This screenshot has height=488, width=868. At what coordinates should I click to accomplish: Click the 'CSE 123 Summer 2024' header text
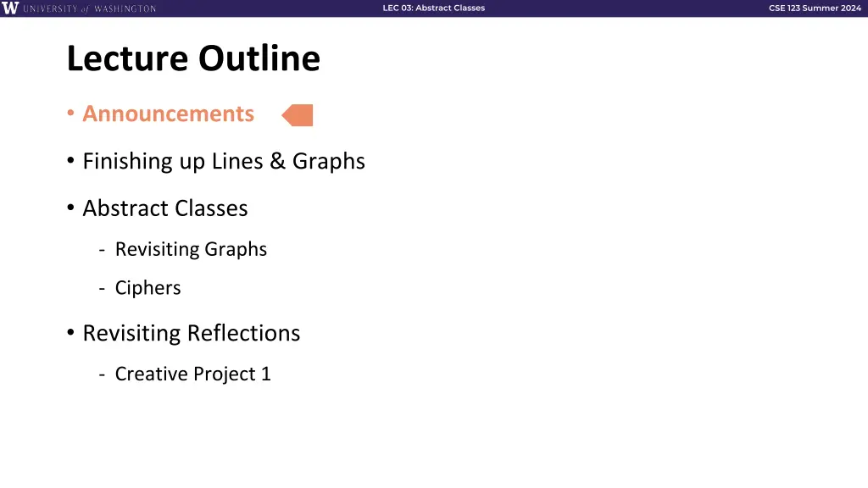[x=815, y=8]
